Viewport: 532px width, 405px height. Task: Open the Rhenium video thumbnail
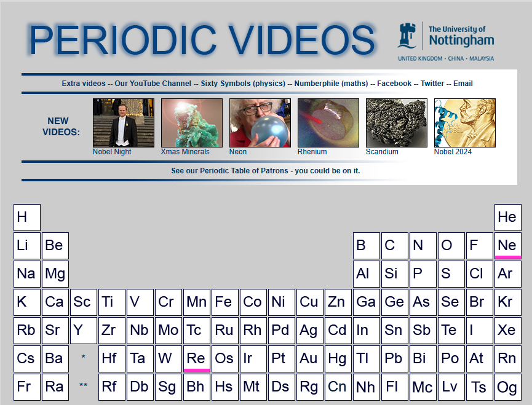[x=328, y=123]
